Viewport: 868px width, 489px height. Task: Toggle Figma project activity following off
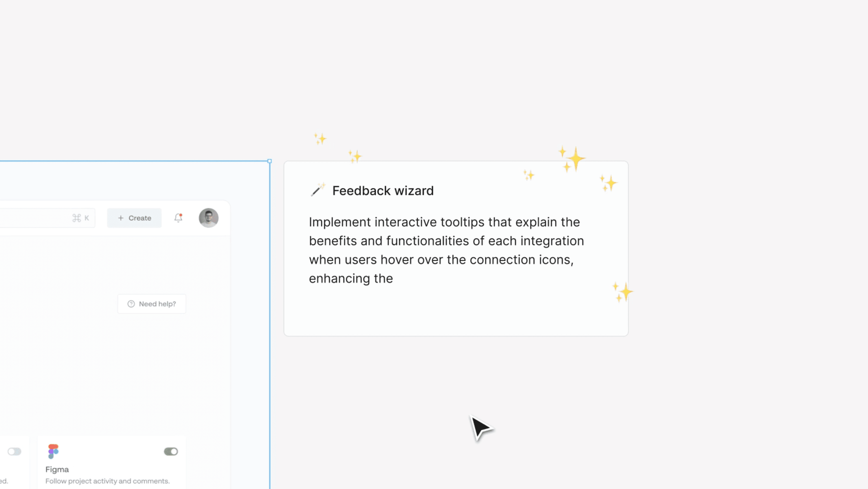(x=170, y=451)
